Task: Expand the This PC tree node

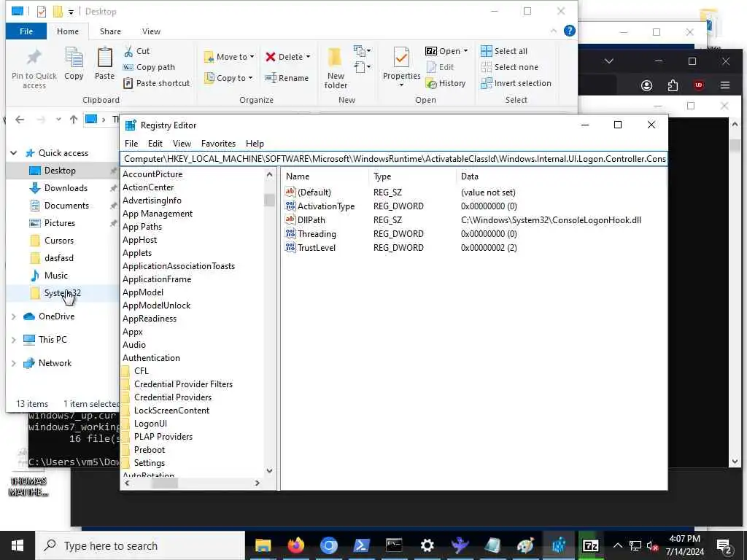Action: (x=14, y=340)
